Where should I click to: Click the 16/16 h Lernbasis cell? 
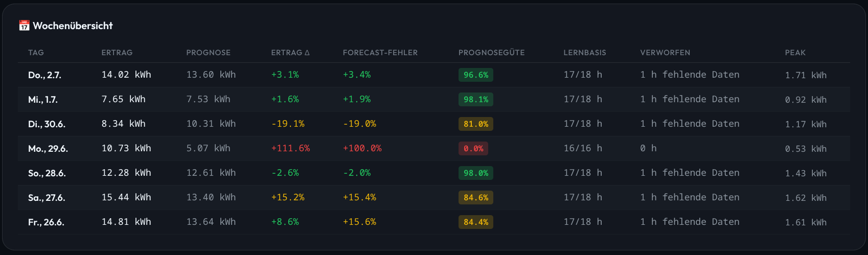pos(583,148)
